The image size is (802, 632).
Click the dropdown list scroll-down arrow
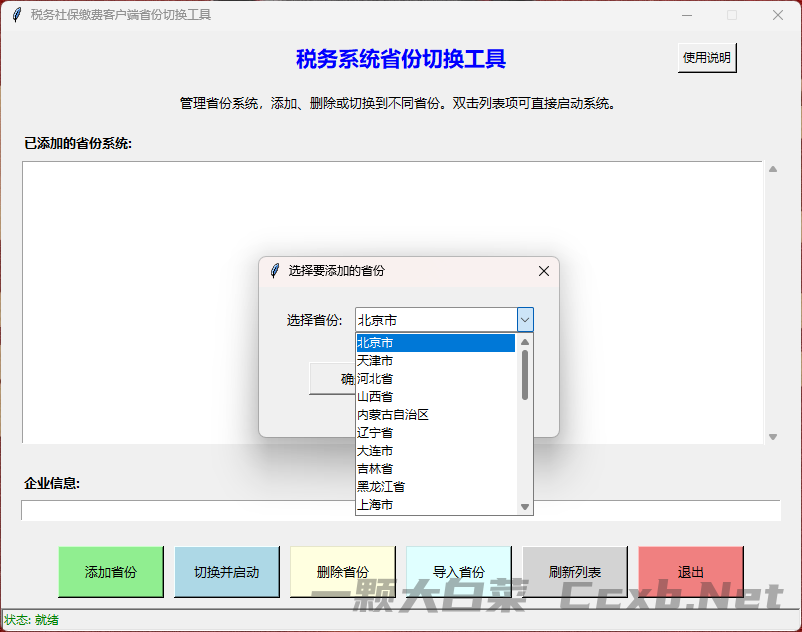click(x=525, y=507)
